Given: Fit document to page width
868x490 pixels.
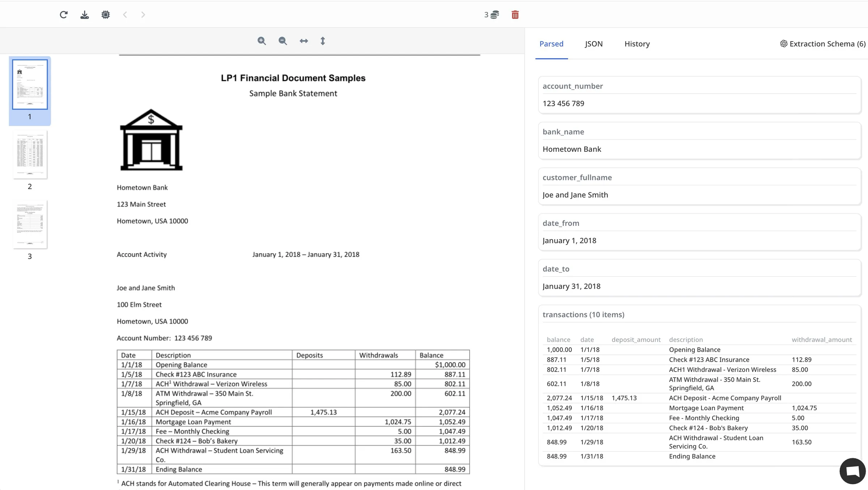Looking at the screenshot, I should click(304, 41).
